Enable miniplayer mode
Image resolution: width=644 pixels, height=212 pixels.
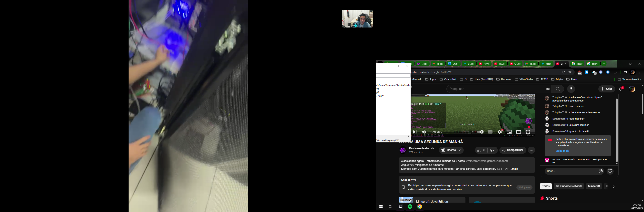click(509, 132)
